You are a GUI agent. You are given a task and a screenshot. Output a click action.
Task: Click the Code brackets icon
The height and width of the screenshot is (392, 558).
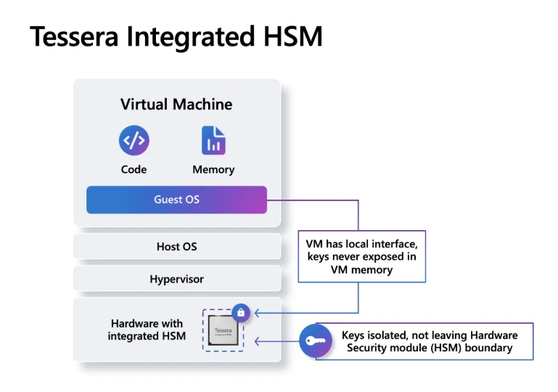[x=134, y=140]
